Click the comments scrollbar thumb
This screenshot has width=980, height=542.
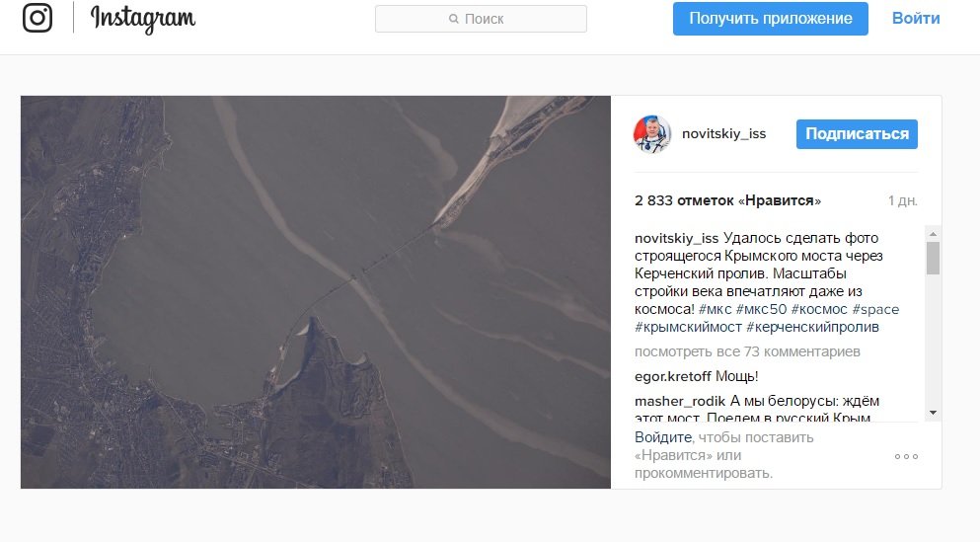click(x=933, y=259)
